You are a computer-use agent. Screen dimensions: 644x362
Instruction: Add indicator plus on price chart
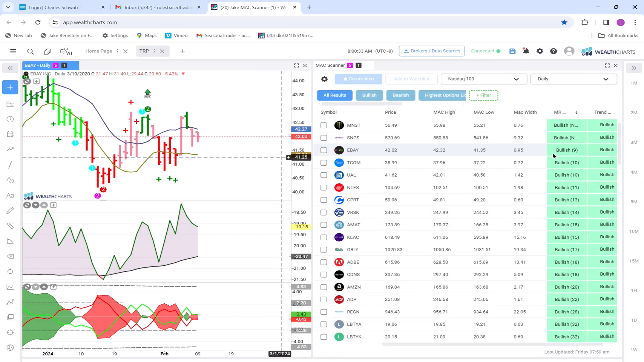click(37, 81)
